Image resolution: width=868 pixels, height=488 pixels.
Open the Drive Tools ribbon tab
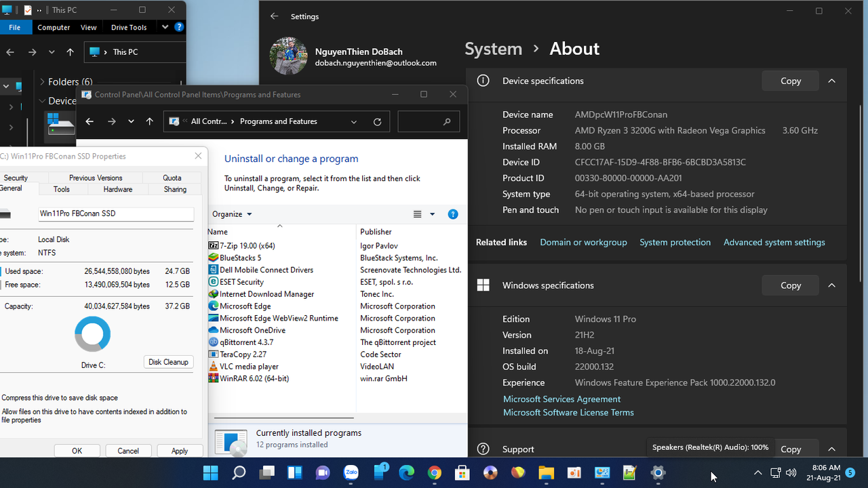click(x=129, y=27)
